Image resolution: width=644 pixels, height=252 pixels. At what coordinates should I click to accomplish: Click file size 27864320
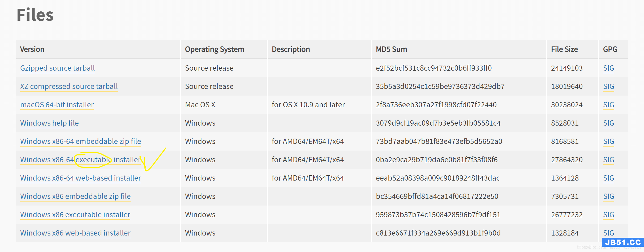[x=567, y=160]
